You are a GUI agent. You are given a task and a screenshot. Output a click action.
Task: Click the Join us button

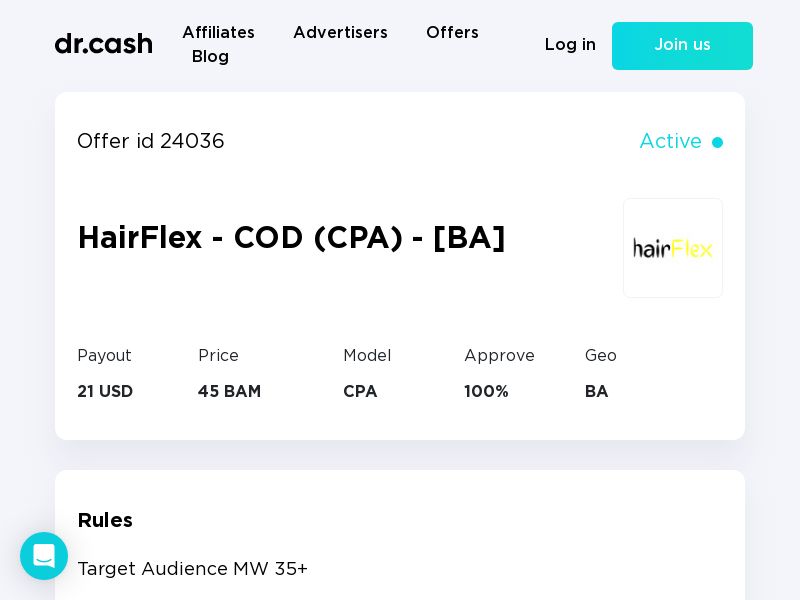click(682, 46)
